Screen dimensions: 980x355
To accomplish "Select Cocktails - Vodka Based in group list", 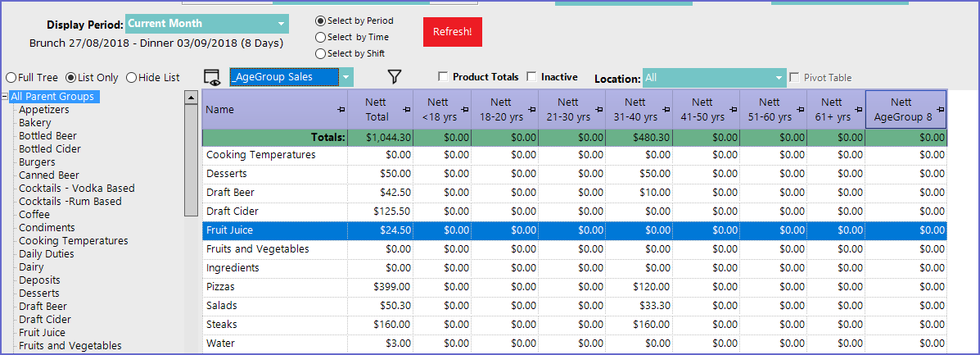I will click(76, 189).
